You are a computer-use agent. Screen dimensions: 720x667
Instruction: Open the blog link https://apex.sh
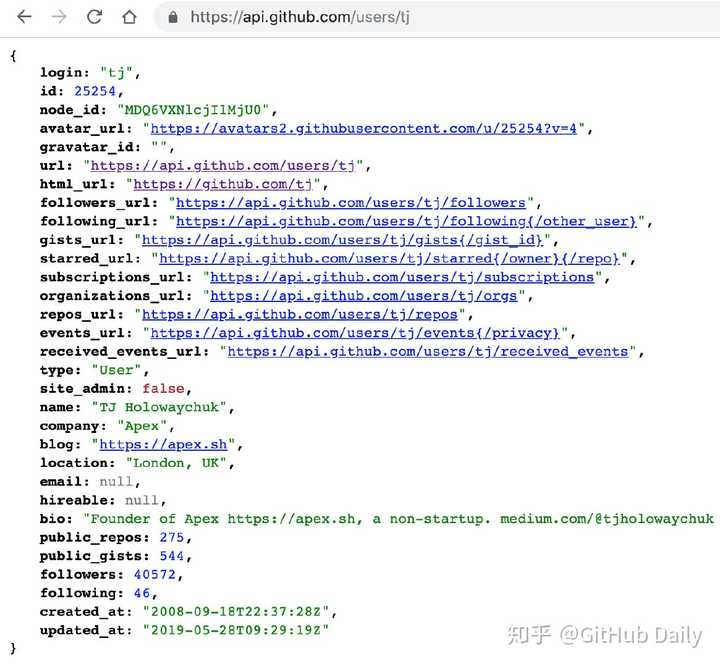pos(163,444)
